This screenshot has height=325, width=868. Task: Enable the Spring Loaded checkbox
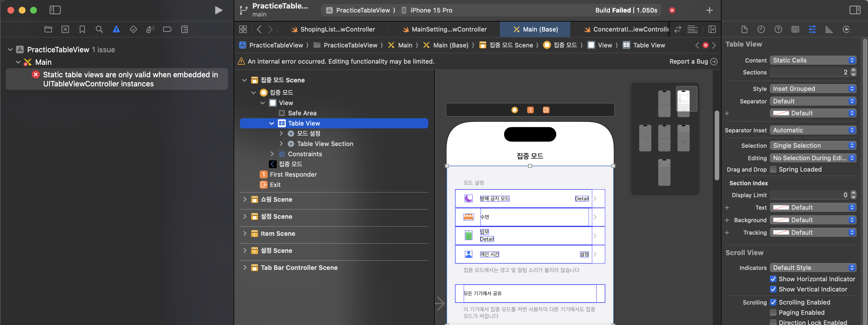pos(773,169)
